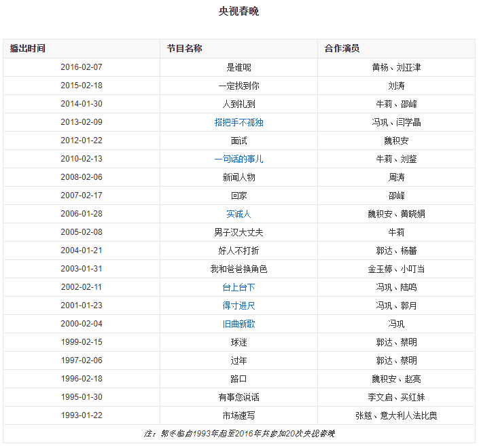Select the 2008-02-06 date cell
The width and height of the screenshot is (479, 448).
[82, 177]
